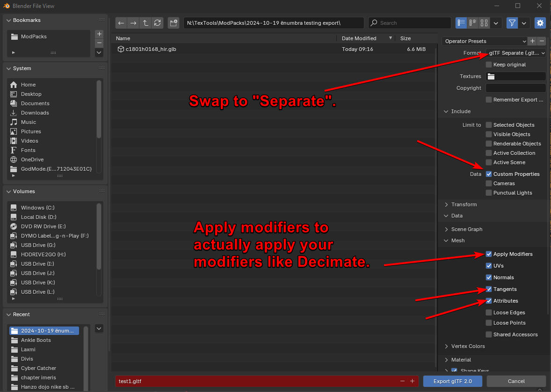Image resolution: width=551 pixels, height=392 pixels.
Task: Click the navigate up to parent directory icon
Action: coord(145,22)
